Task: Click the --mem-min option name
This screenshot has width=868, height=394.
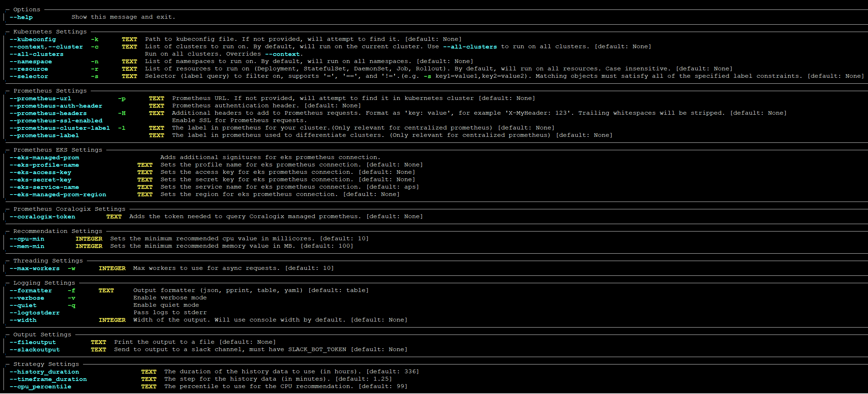Action: tap(27, 246)
